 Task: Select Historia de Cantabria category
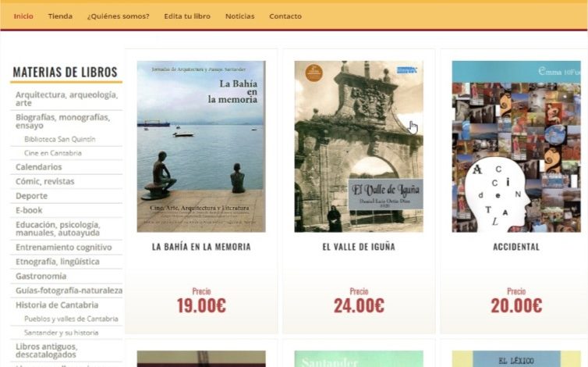pos(57,305)
